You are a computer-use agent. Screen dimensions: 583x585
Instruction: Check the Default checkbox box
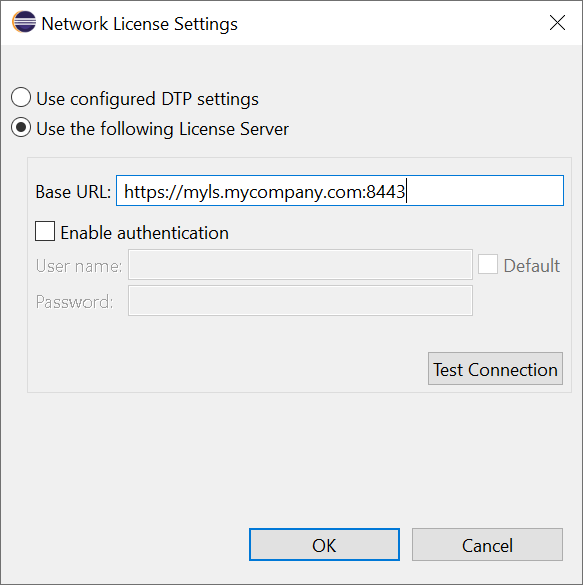488,264
